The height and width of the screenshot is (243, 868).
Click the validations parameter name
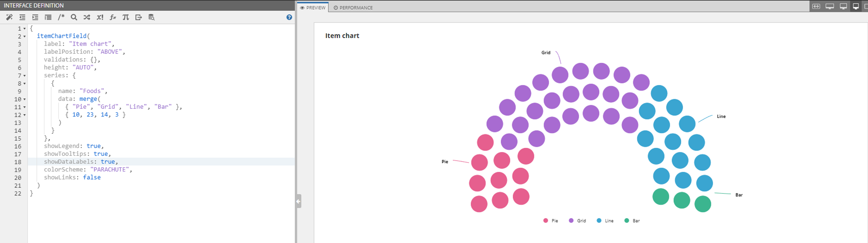point(63,59)
